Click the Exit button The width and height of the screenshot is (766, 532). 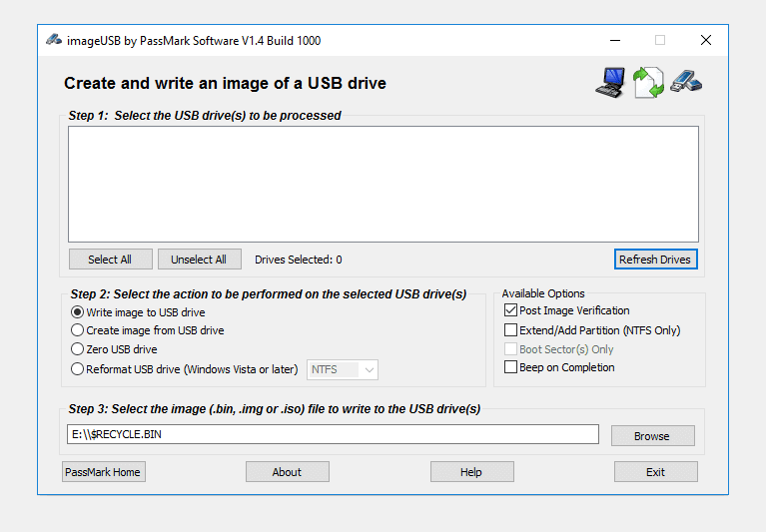coord(655,472)
